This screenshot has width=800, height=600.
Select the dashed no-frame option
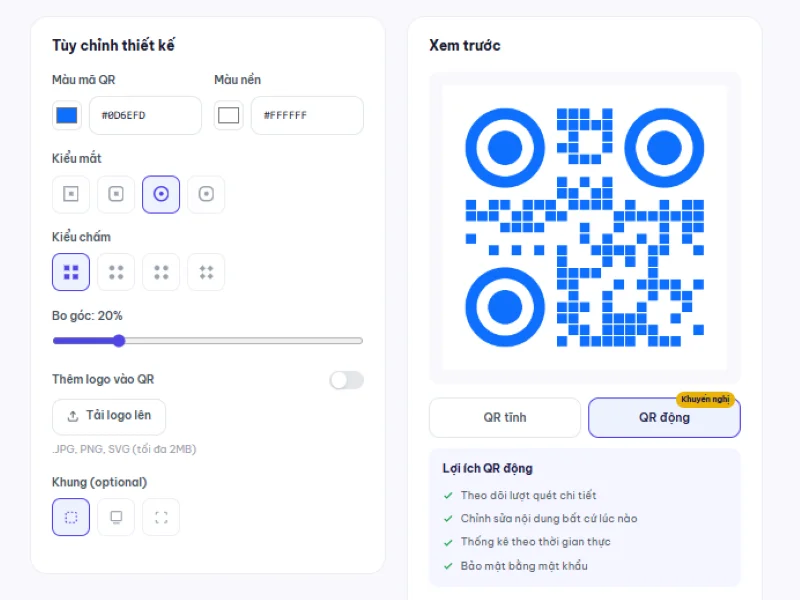71,517
